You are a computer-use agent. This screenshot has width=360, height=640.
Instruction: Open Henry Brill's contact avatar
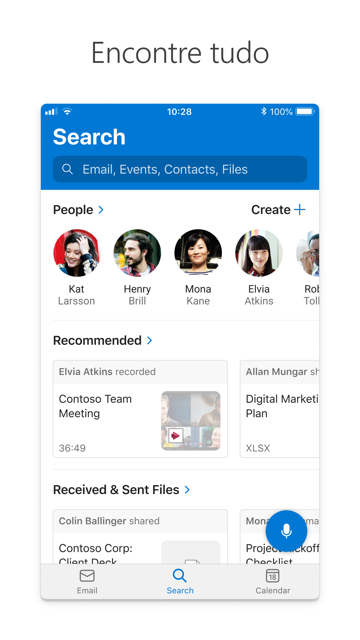[x=137, y=253]
